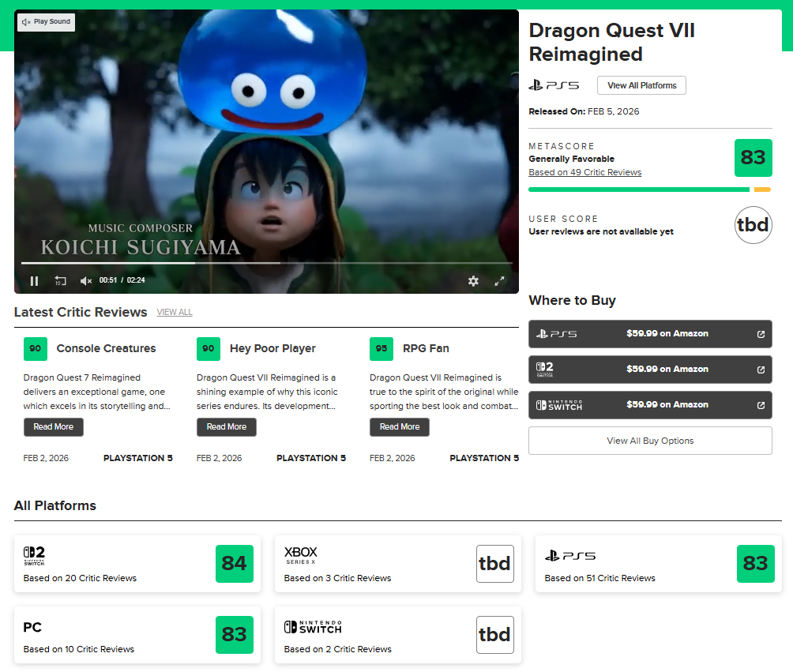Unmute the video audio

[85, 280]
